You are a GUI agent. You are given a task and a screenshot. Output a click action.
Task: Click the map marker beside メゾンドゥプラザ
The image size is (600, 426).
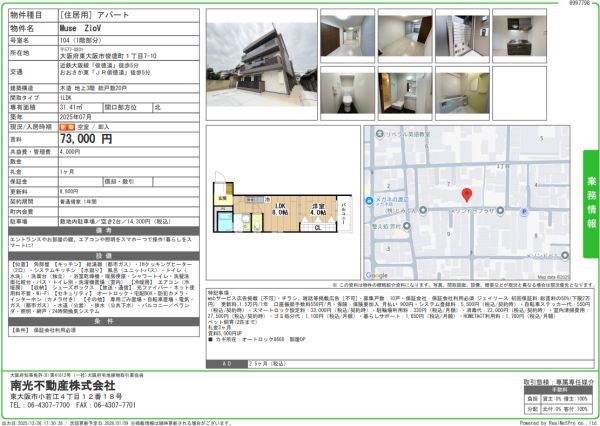pos(500,211)
